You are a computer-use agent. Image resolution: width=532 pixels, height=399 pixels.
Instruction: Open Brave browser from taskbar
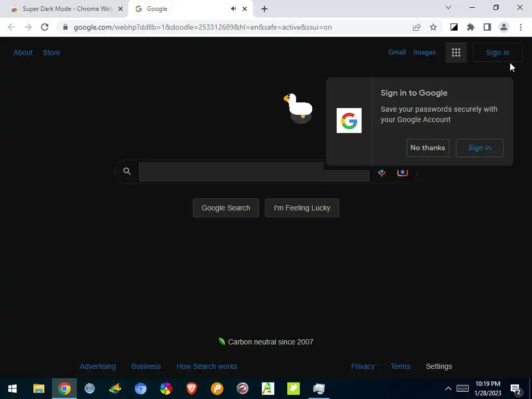(191, 389)
